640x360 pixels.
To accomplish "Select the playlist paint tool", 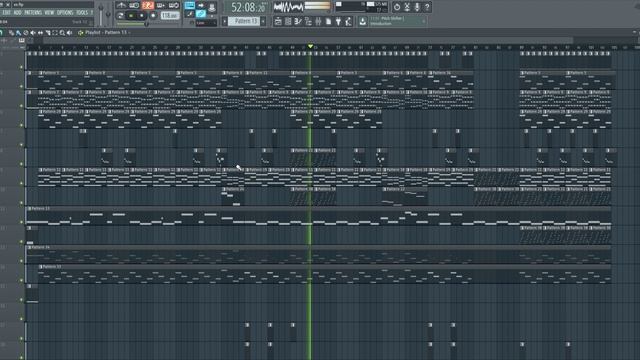I will click(x=18, y=33).
